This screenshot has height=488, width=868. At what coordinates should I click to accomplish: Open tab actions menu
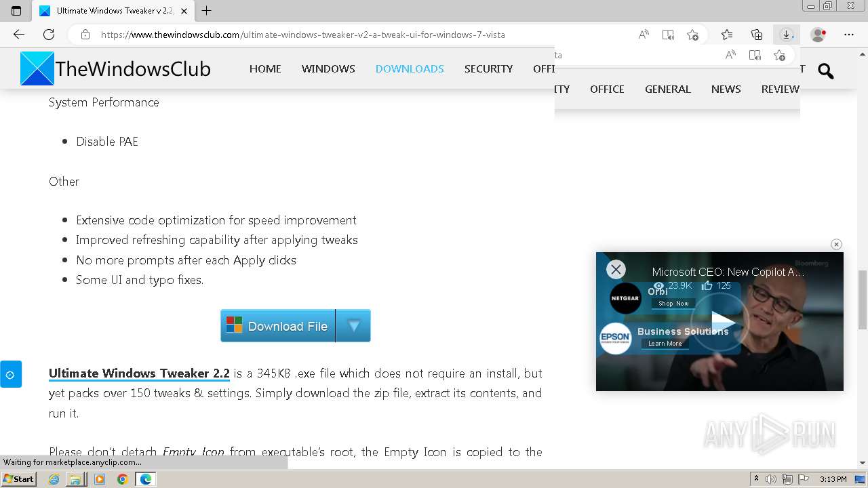click(16, 11)
